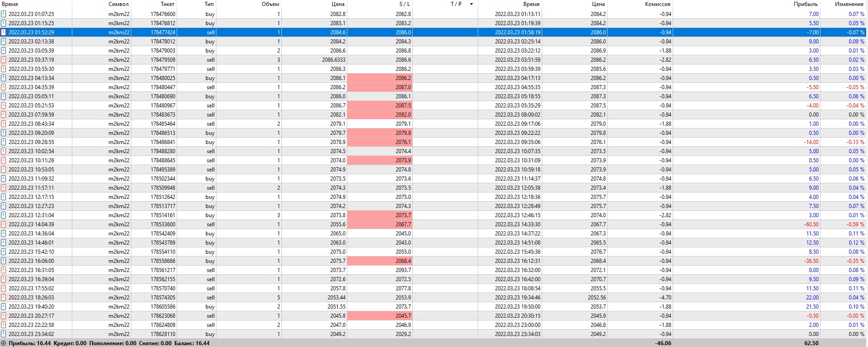
Task: Click the Прибыль column header
Action: [x=806, y=4]
